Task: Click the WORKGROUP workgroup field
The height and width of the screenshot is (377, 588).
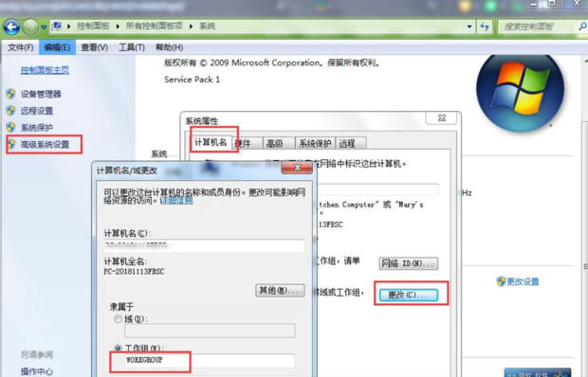Action: click(210, 360)
